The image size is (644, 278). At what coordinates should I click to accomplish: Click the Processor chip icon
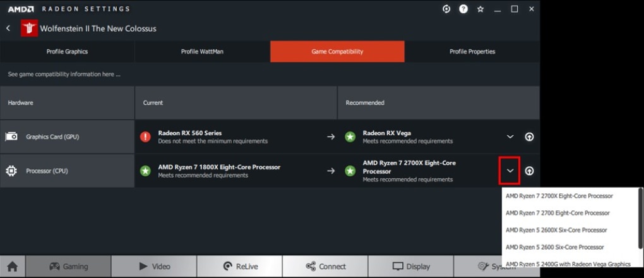tap(11, 171)
